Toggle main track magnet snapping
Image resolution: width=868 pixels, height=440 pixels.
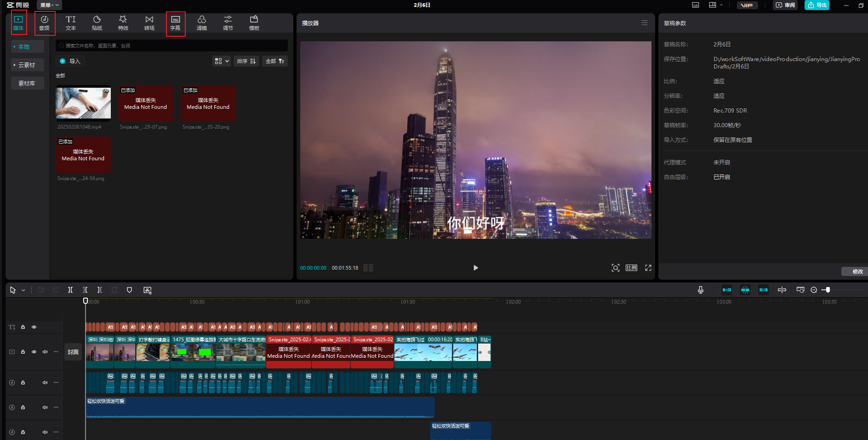point(726,290)
